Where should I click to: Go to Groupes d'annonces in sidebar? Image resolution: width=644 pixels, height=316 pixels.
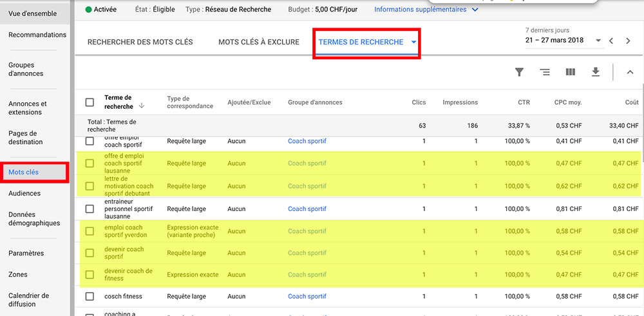point(26,70)
